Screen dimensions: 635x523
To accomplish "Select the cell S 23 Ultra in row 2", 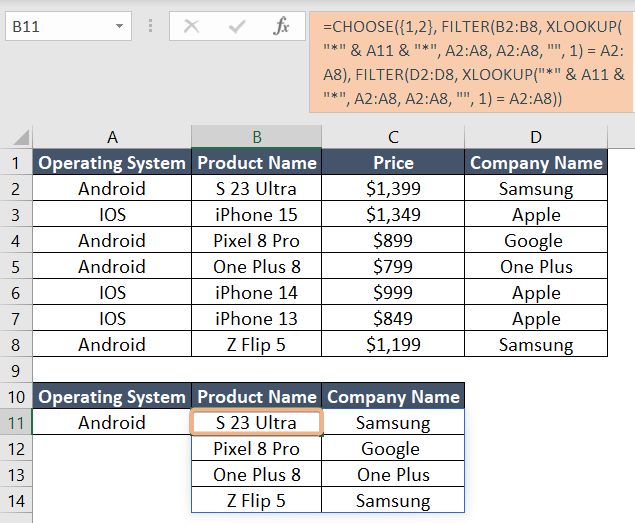I will 256,188.
